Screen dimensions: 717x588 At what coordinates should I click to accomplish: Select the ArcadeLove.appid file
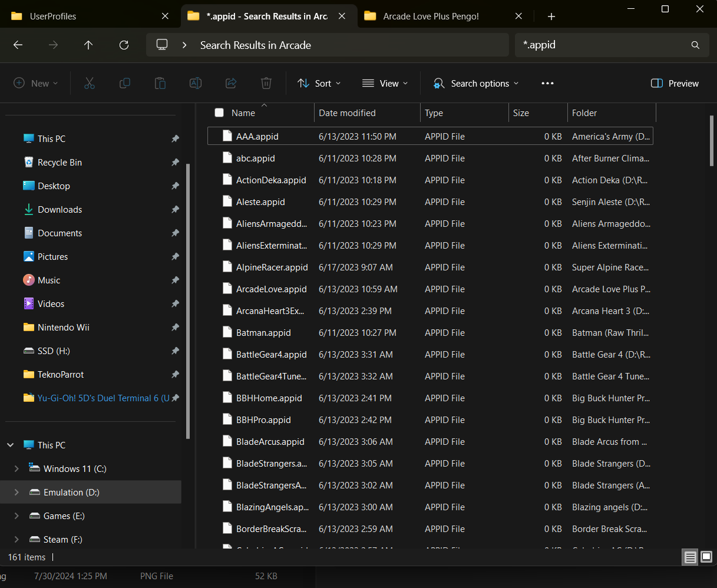[x=430, y=289]
